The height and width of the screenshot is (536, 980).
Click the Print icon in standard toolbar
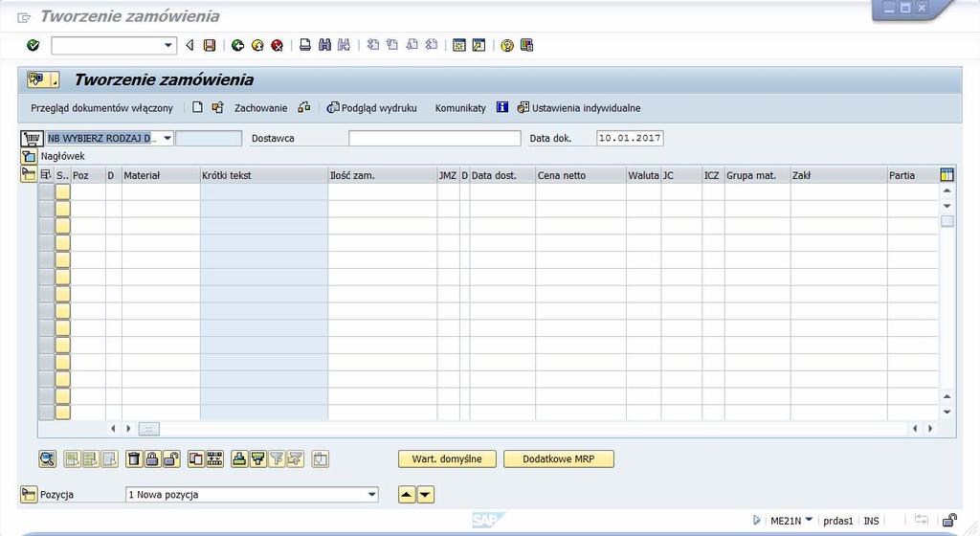tap(305, 45)
